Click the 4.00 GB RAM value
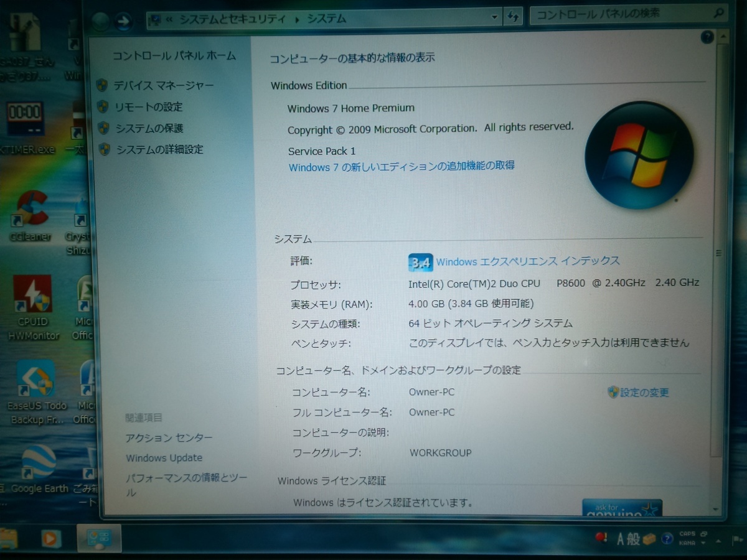The image size is (747, 560). click(471, 304)
